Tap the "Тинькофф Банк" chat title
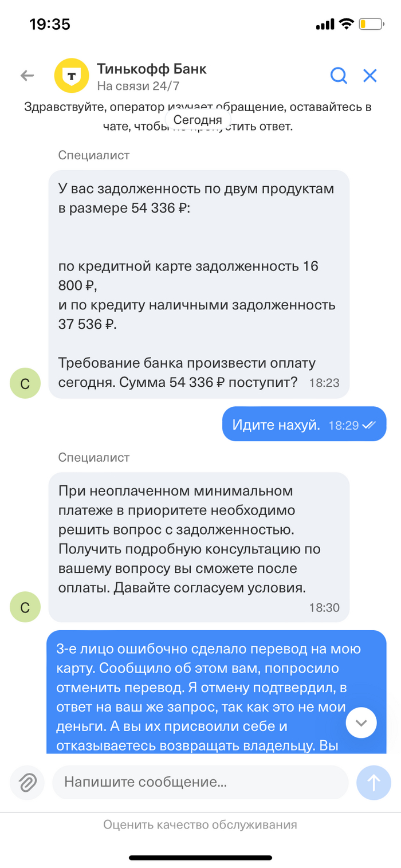The width and height of the screenshot is (401, 868). point(152,69)
